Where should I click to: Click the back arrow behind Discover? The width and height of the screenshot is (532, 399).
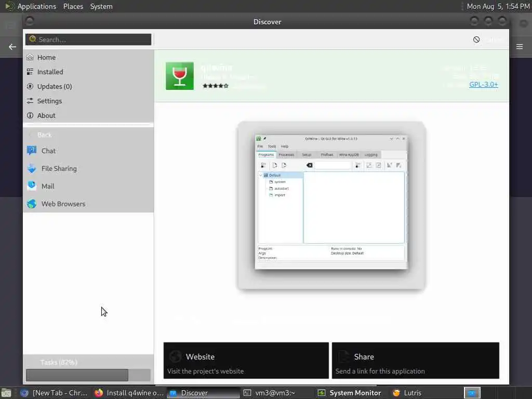point(12,47)
